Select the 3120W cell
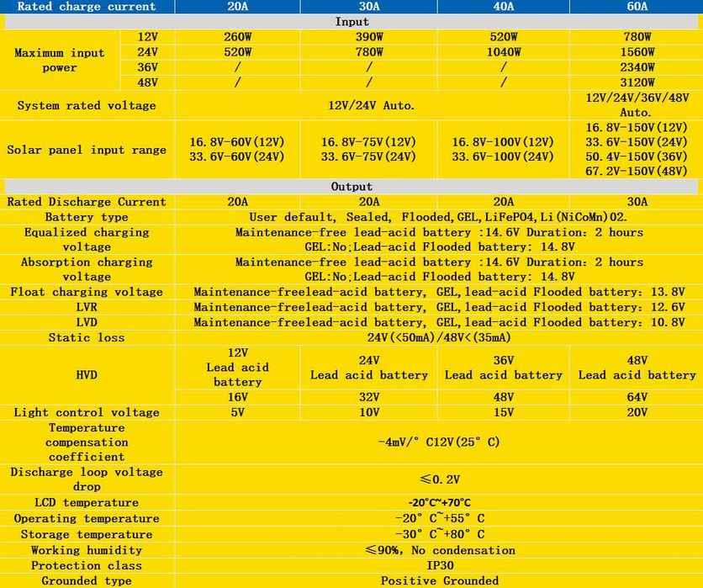703x588 pixels. (637, 82)
